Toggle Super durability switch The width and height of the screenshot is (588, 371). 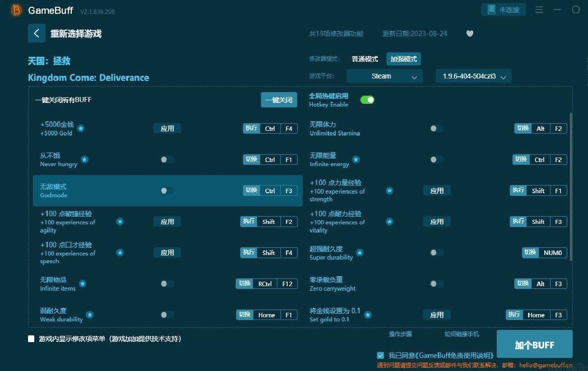[436, 253]
